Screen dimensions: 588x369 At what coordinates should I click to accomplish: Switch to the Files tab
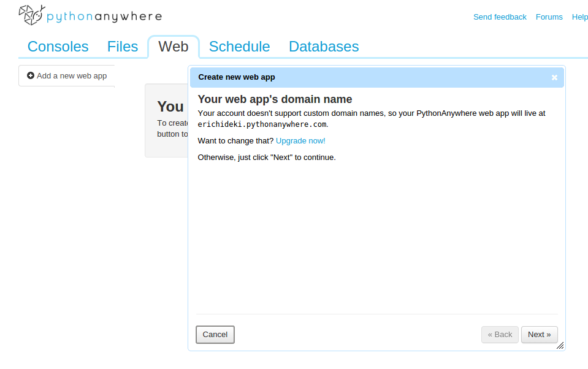(123, 47)
